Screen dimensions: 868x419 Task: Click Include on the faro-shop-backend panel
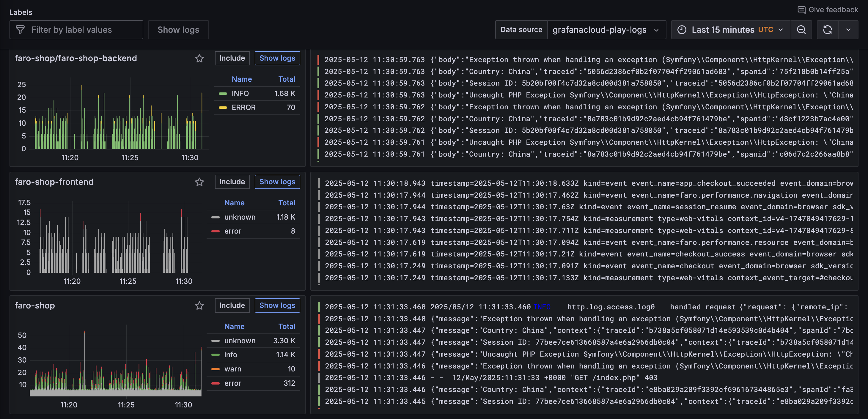tap(232, 58)
